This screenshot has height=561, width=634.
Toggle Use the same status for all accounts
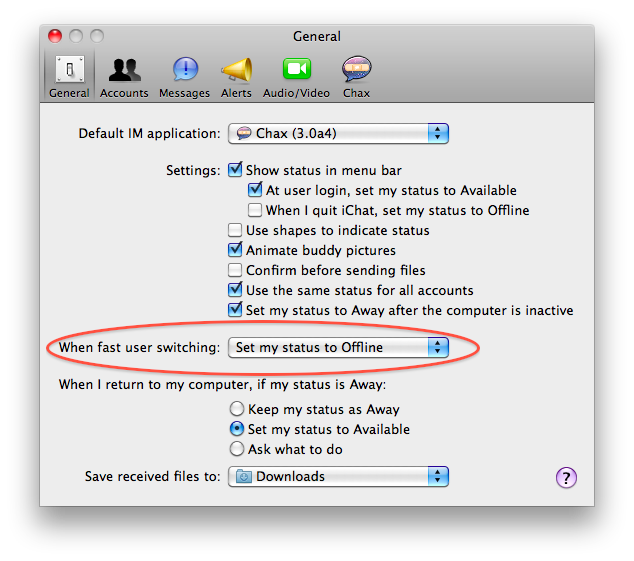[235, 290]
